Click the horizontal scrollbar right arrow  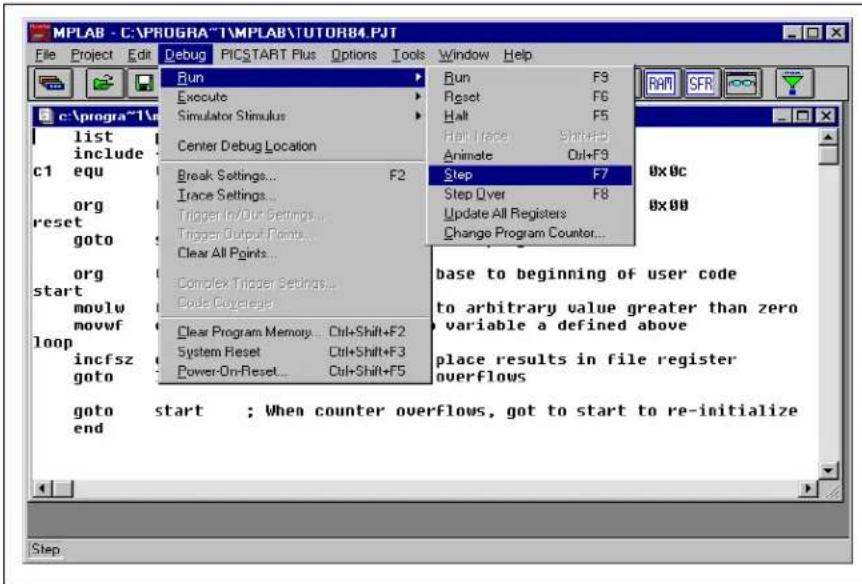click(x=808, y=488)
